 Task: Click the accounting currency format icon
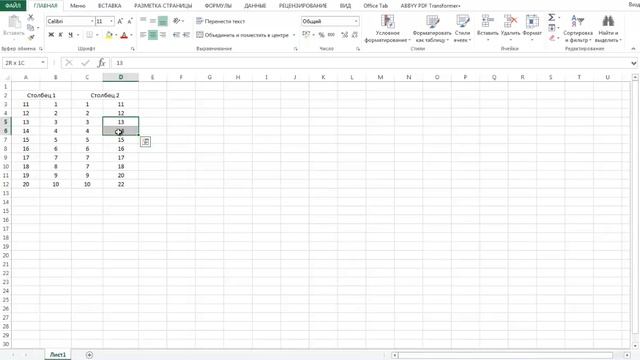[306, 35]
